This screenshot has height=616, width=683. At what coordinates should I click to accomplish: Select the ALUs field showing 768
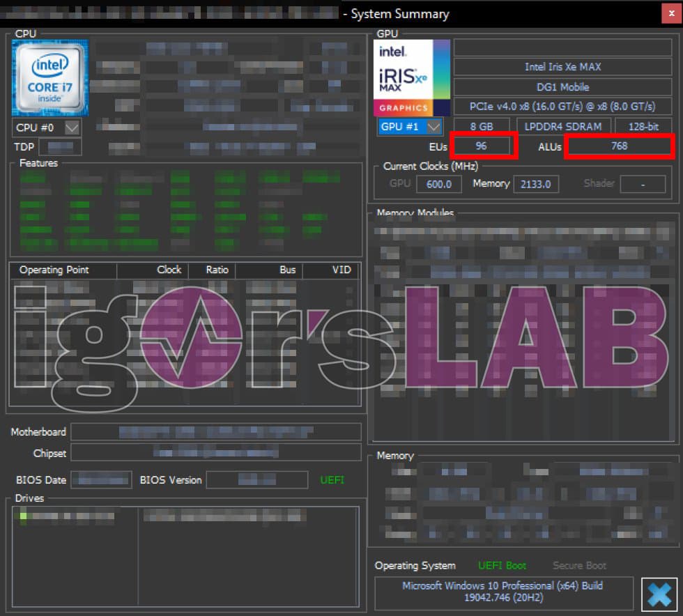pos(618,146)
